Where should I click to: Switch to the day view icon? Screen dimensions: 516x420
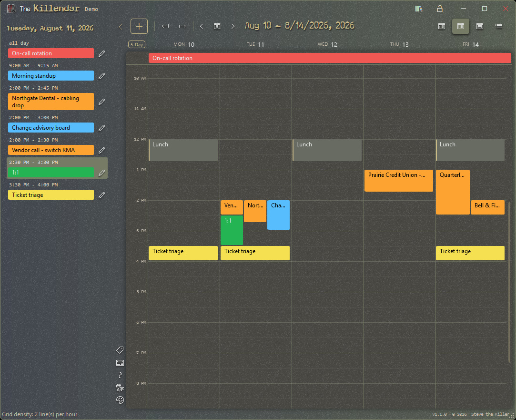click(x=480, y=26)
